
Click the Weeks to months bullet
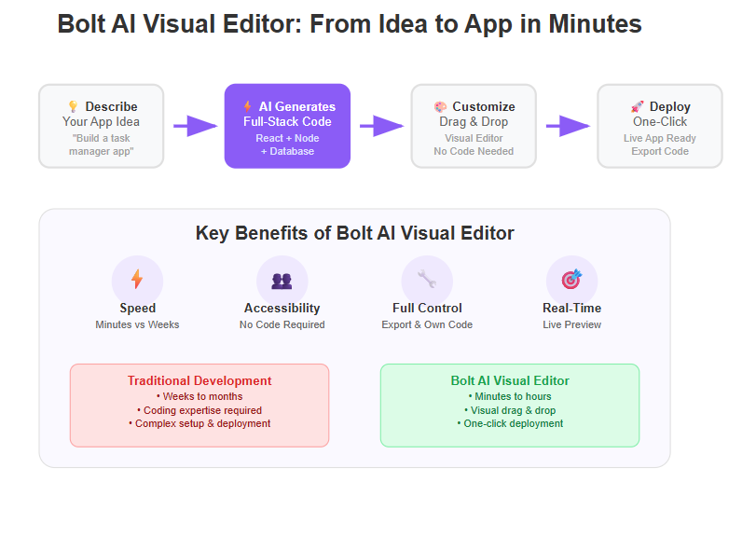tap(199, 397)
